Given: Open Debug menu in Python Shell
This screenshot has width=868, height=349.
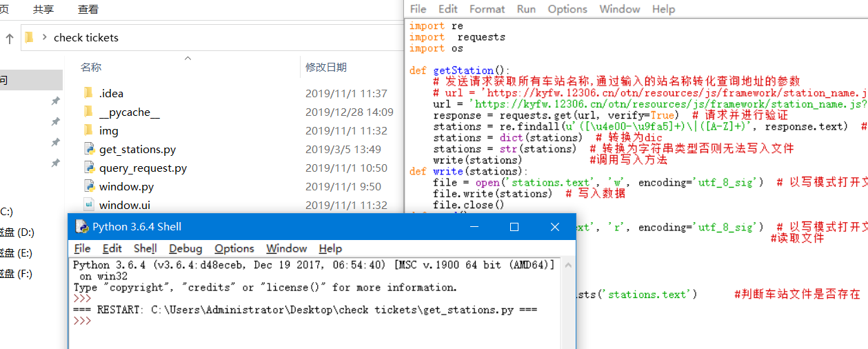Looking at the screenshot, I should click(185, 248).
